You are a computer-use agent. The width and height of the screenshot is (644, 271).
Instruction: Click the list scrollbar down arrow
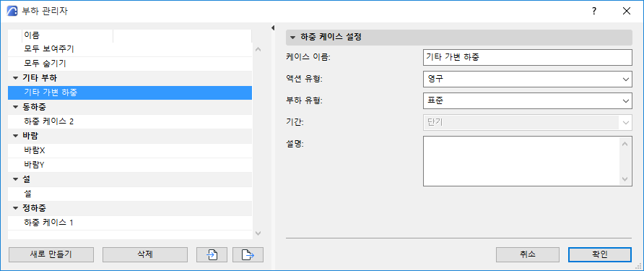pyautogui.click(x=258, y=233)
